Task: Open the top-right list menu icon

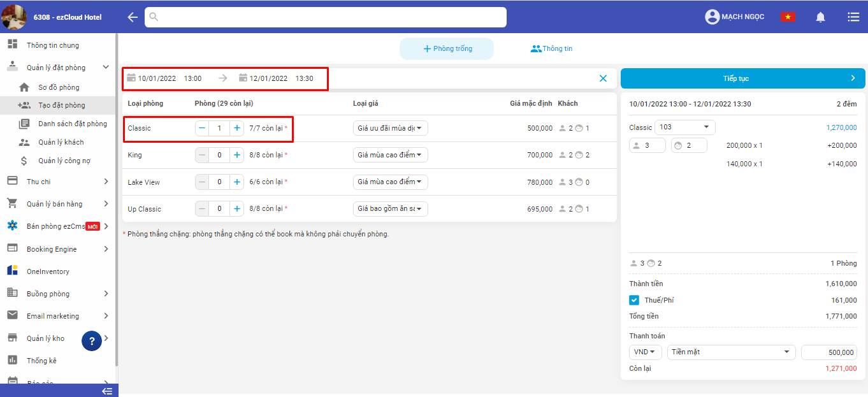Action: pos(853,17)
